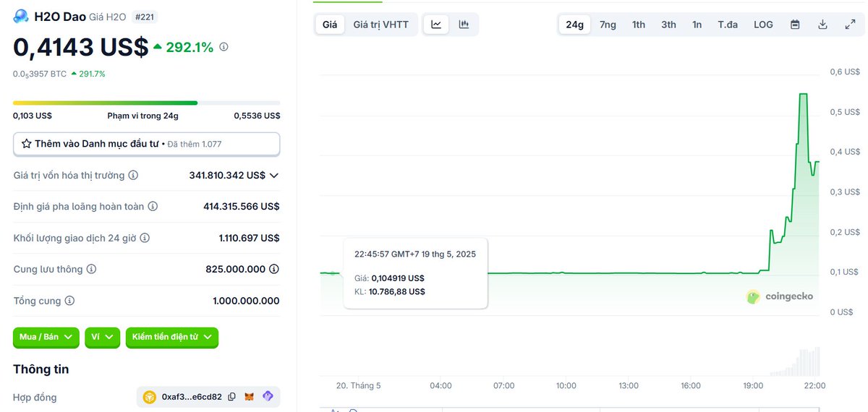This screenshot has width=868, height=412.
Task: Click the 19:00 label on time axis
Action: tap(753, 386)
